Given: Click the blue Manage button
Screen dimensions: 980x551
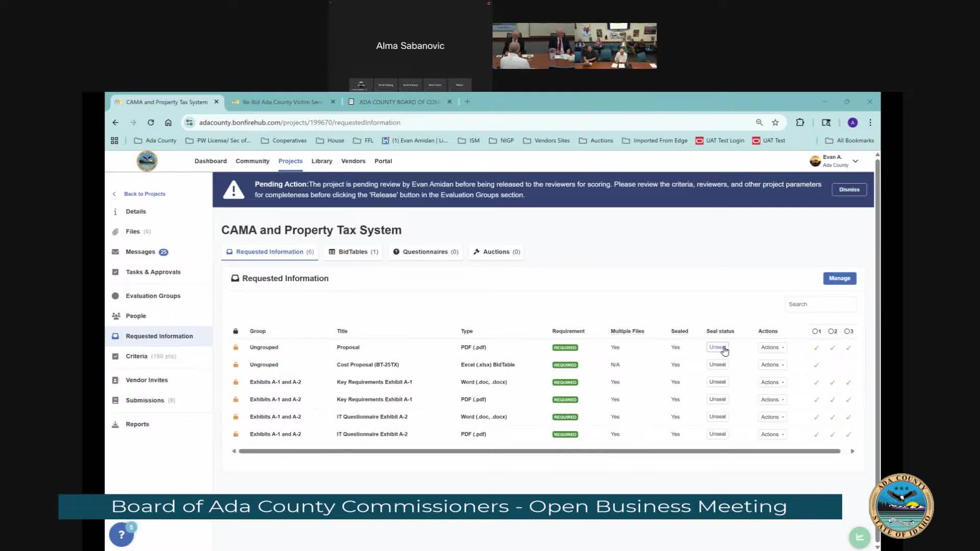Looking at the screenshot, I should click(839, 279).
